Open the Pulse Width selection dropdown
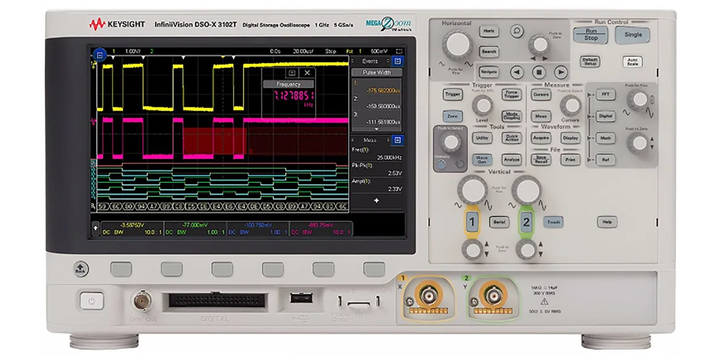This screenshot has width=720, height=360. [377, 73]
